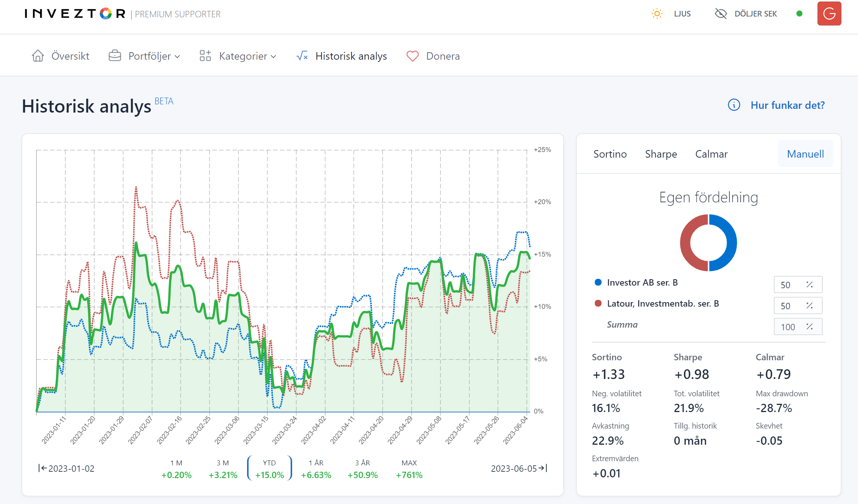The width and height of the screenshot is (858, 504).
Task: Open the red G user avatar
Action: pos(829,14)
